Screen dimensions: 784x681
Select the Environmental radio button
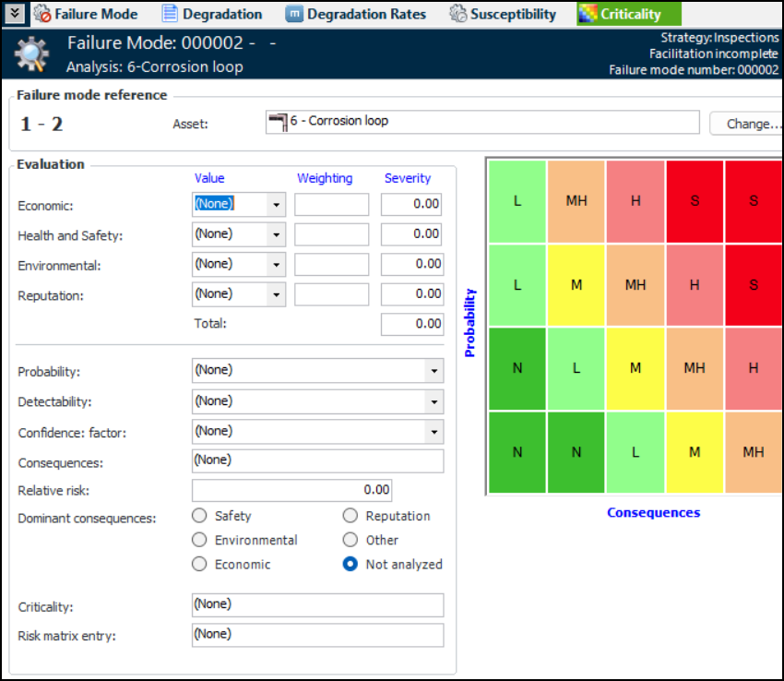pos(199,540)
